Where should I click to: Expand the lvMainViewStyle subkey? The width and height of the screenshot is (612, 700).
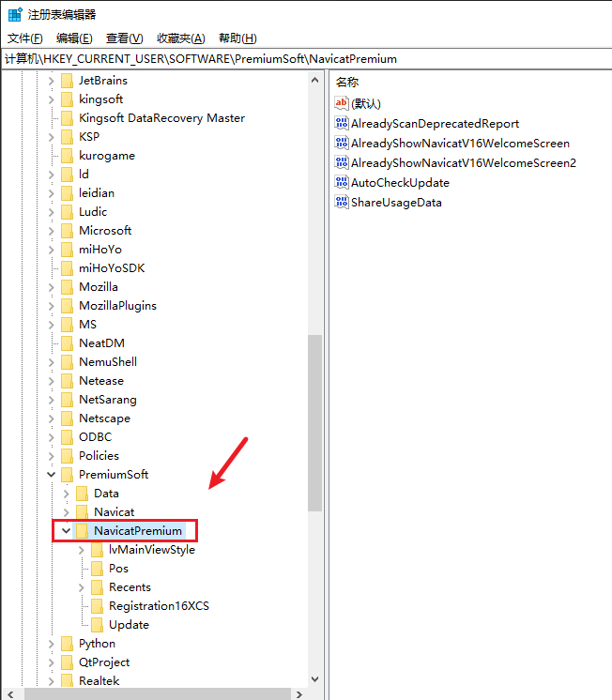(82, 550)
